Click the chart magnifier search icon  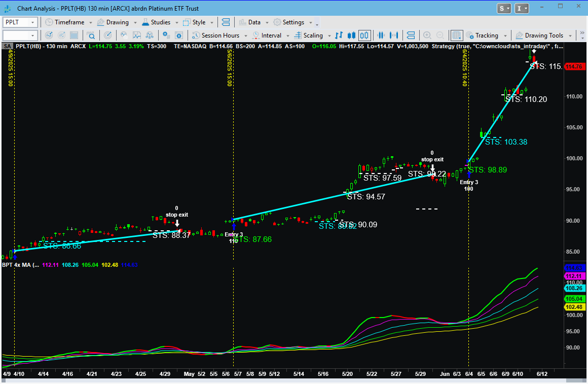tap(91, 36)
